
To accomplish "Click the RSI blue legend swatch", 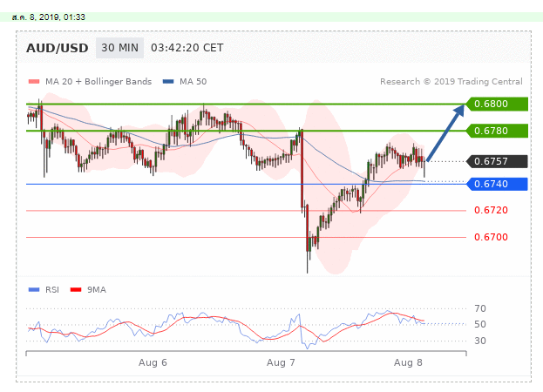I will 34,289.
